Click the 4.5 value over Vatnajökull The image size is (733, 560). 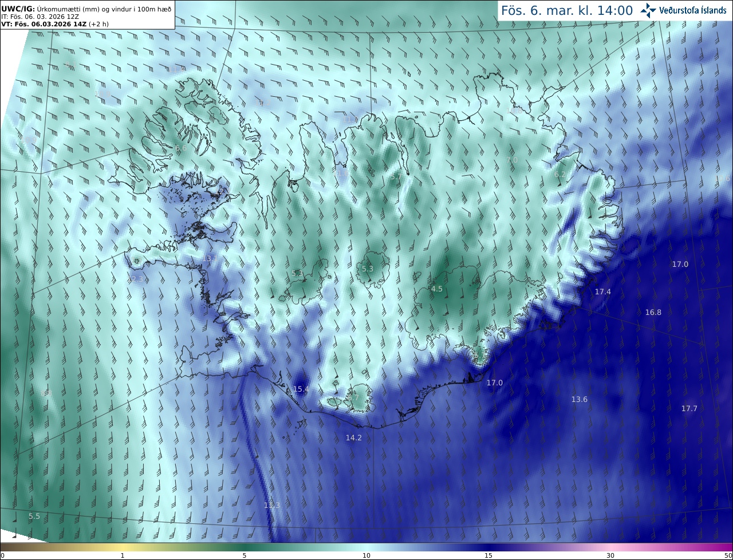[436, 289]
